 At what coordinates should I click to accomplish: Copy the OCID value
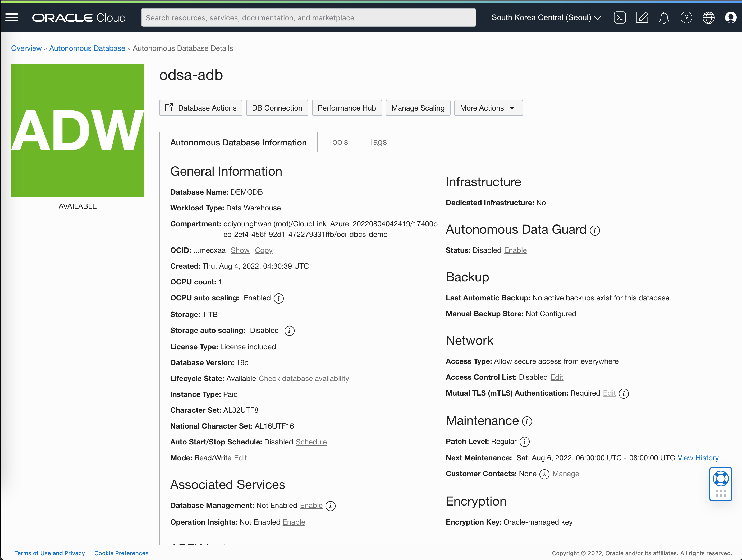[x=263, y=250]
